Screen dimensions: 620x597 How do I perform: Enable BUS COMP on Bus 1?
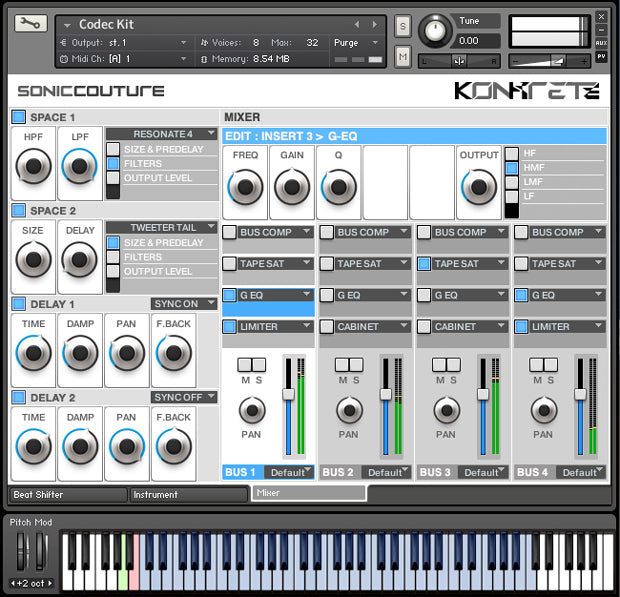pos(229,232)
